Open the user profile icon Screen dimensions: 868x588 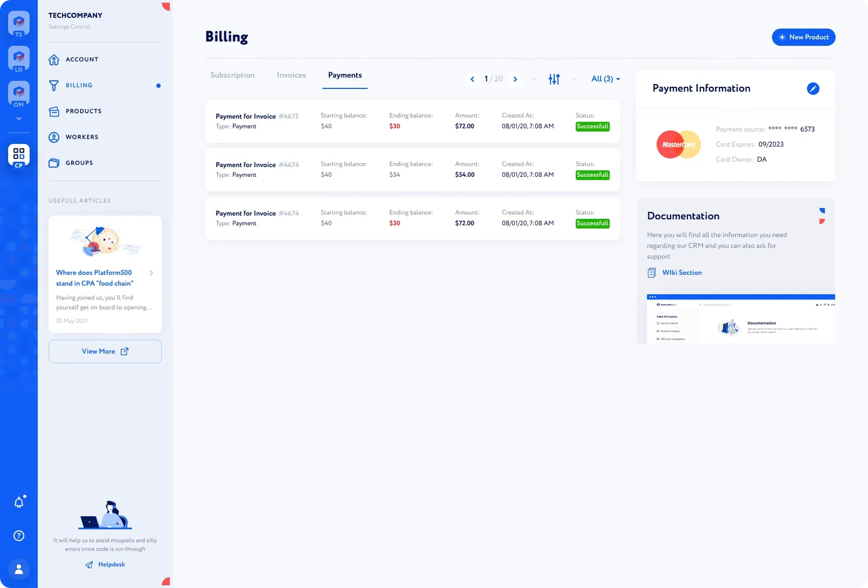19,569
